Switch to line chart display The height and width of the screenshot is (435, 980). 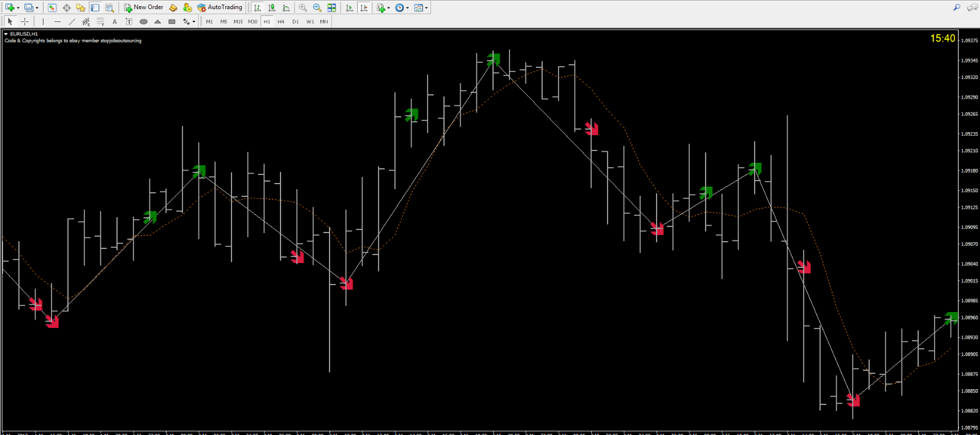tap(286, 7)
